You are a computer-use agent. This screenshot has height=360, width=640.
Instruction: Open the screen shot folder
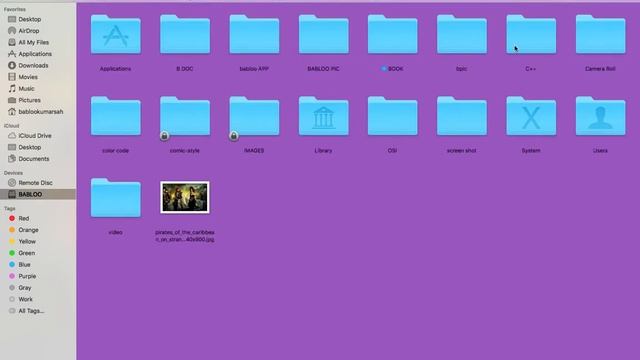click(x=462, y=116)
